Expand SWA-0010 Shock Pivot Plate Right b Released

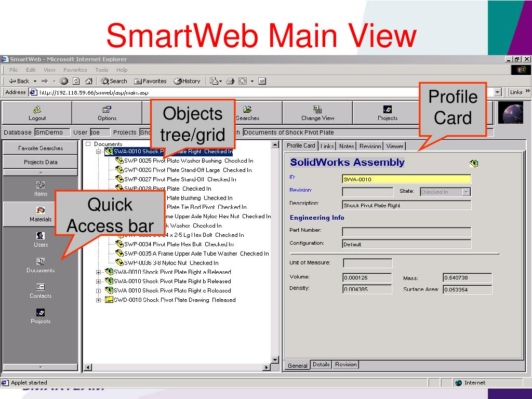coord(98,281)
